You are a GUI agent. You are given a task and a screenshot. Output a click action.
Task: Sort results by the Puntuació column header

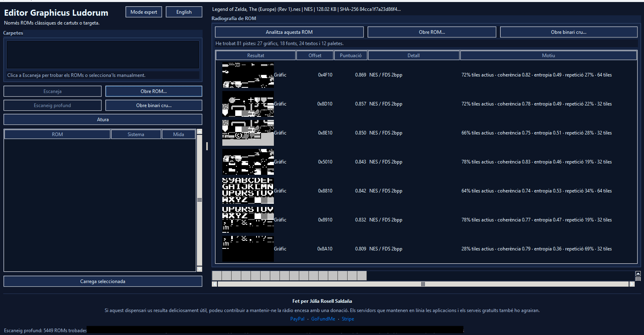(351, 56)
